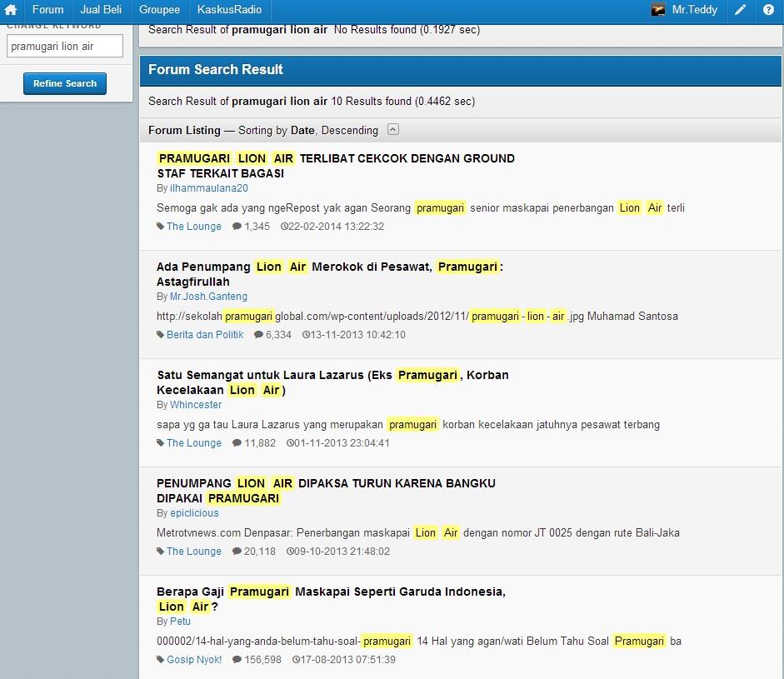Open KaskusRadio from the top bar
Viewport: 784px width, 679px height.
click(229, 10)
